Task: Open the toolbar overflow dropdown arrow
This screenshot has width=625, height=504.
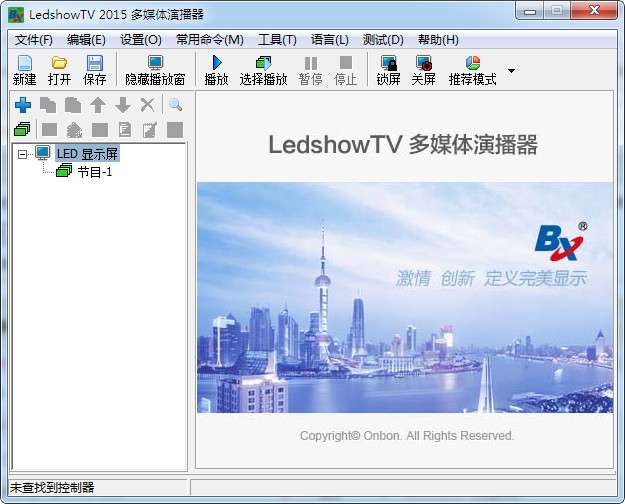Action: [512, 71]
